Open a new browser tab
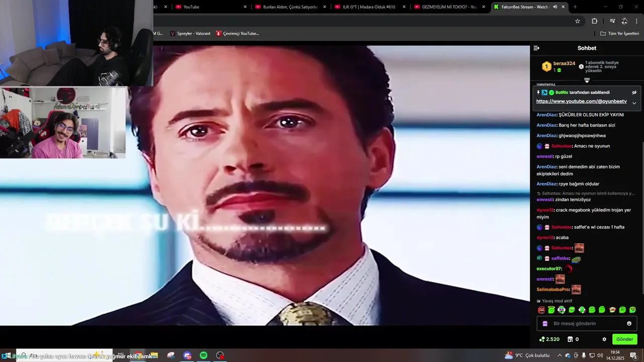The width and height of the screenshot is (644, 362). tap(575, 7)
